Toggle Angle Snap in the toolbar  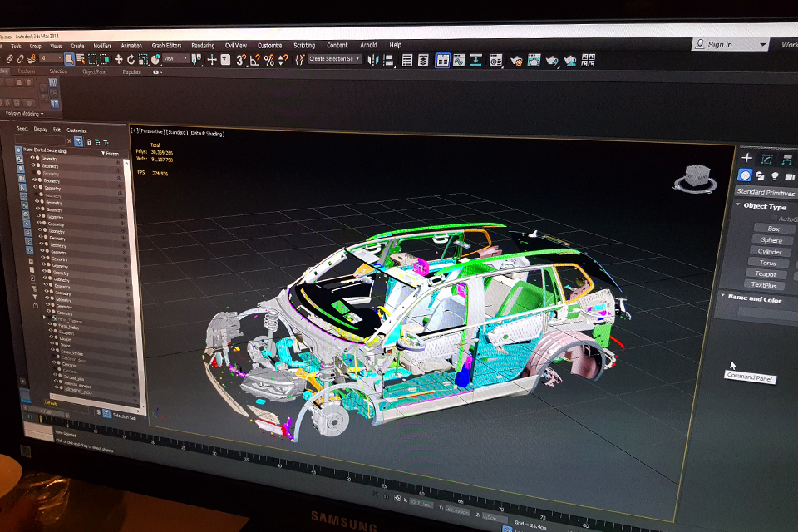tap(255, 60)
